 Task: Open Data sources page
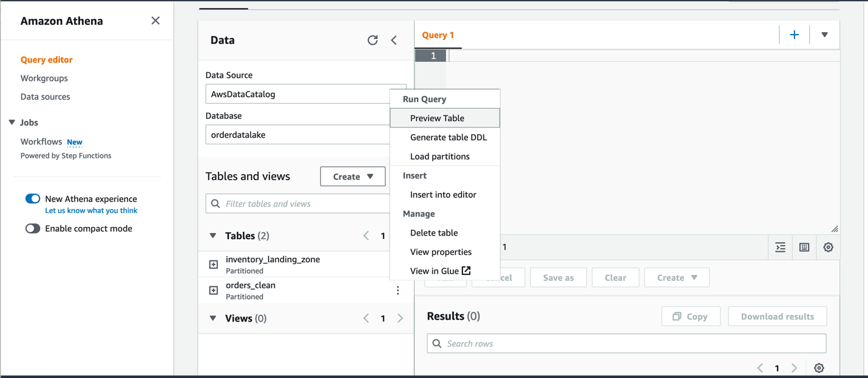coord(46,96)
